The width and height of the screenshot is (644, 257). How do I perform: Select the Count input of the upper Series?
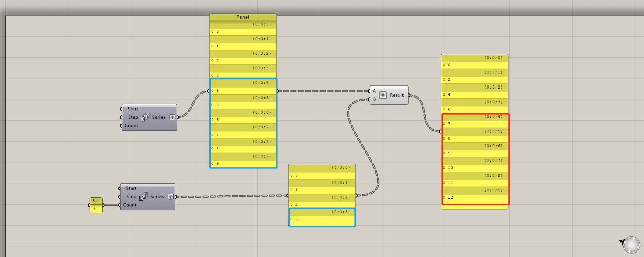131,126
